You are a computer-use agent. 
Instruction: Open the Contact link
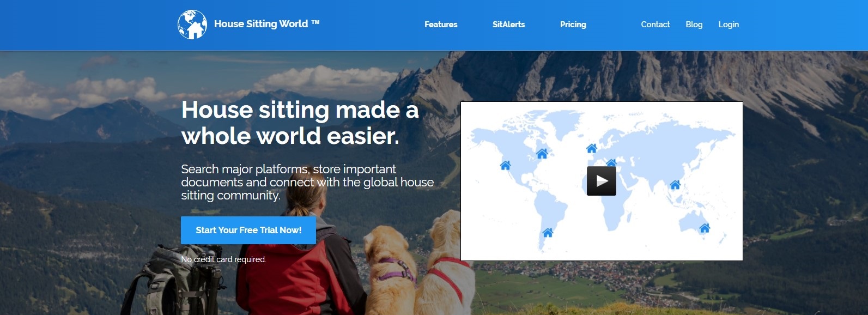(x=655, y=25)
